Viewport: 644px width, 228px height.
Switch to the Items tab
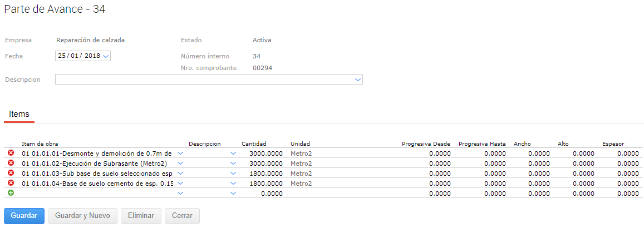[19, 114]
